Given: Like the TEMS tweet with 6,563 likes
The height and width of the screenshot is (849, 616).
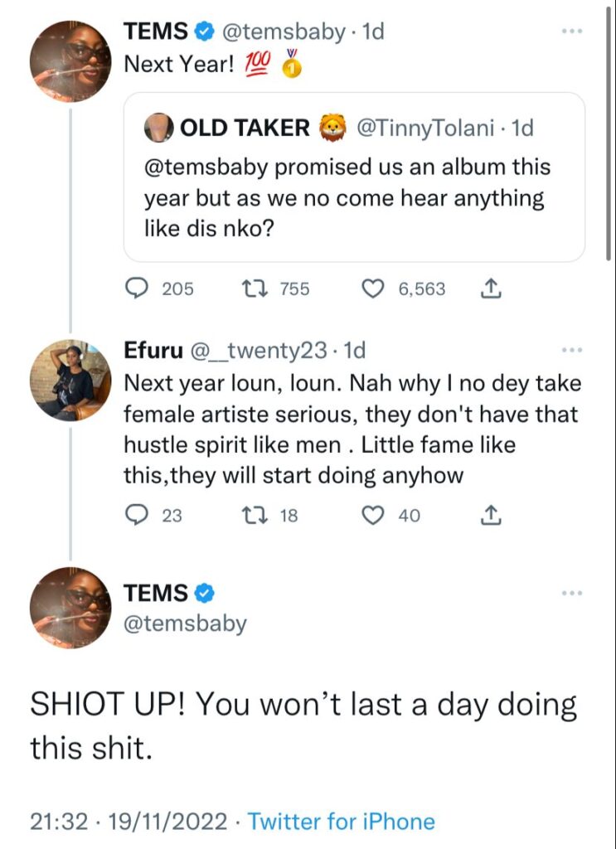Looking at the screenshot, I should coord(375,289).
